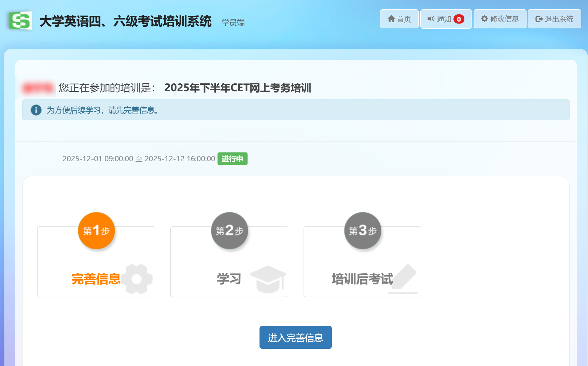Click the home icon in 首页 button
Viewport: 588px width, 366px height.
(391, 19)
